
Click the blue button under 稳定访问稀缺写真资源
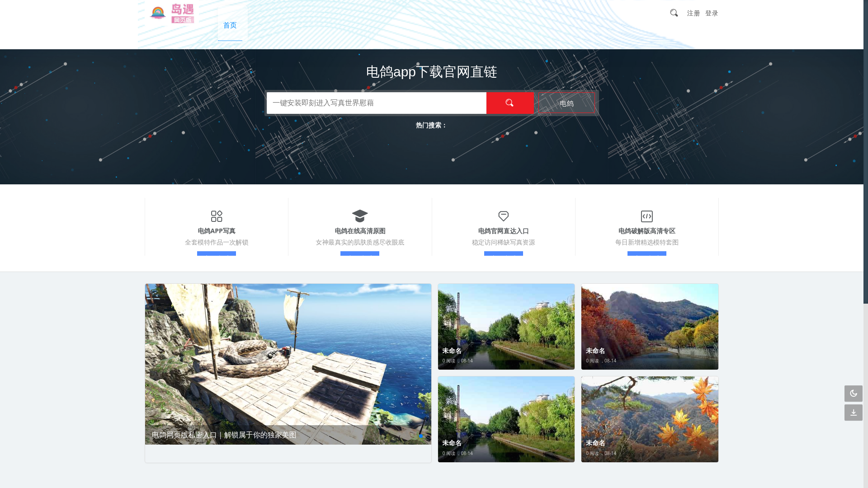pos(503,253)
